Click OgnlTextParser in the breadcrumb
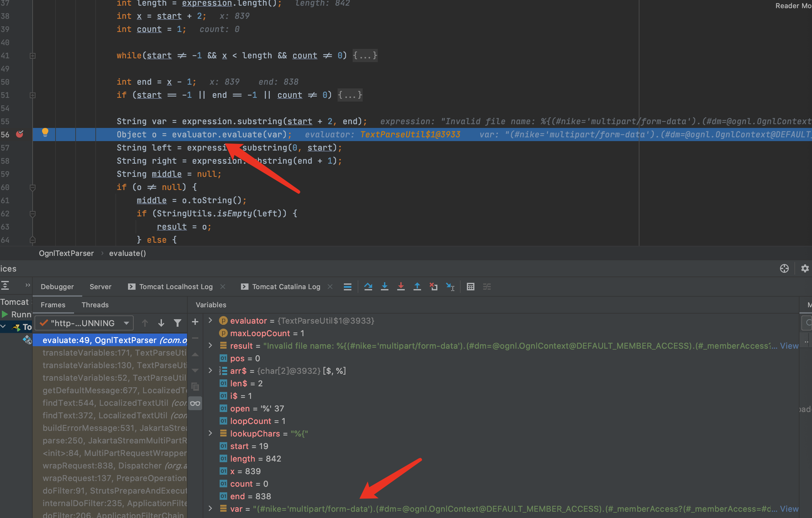This screenshot has height=518, width=812. coord(66,253)
